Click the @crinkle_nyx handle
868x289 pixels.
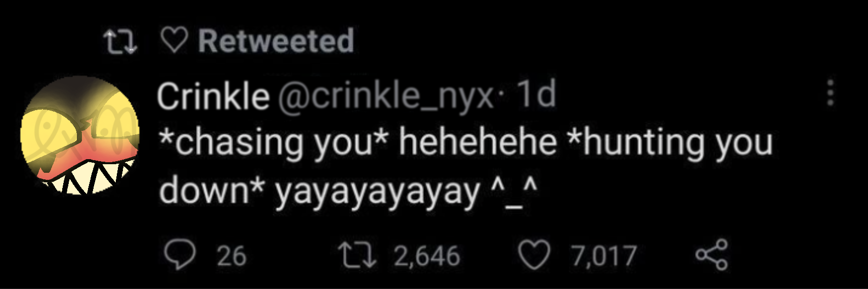tap(385, 96)
